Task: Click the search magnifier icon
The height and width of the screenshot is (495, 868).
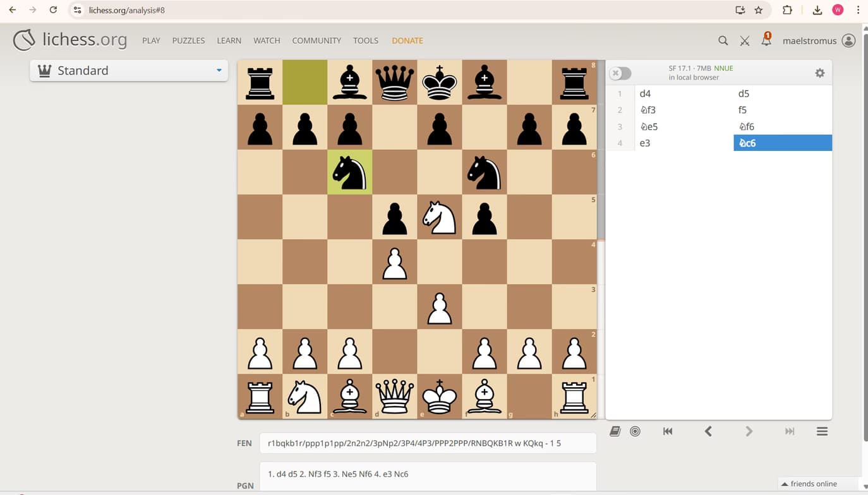Action: (723, 40)
